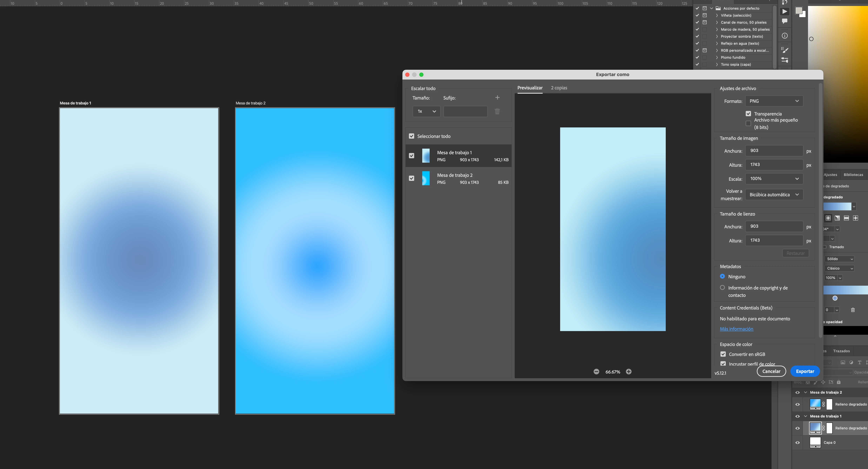This screenshot has width=868, height=469.
Task: Uncheck Mesa de trabajo 2 export checkbox
Action: pyautogui.click(x=411, y=178)
